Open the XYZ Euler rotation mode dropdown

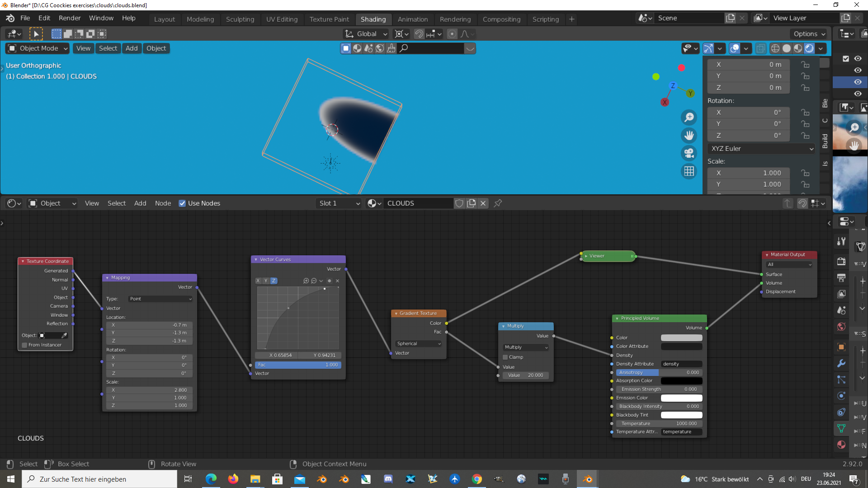761,149
